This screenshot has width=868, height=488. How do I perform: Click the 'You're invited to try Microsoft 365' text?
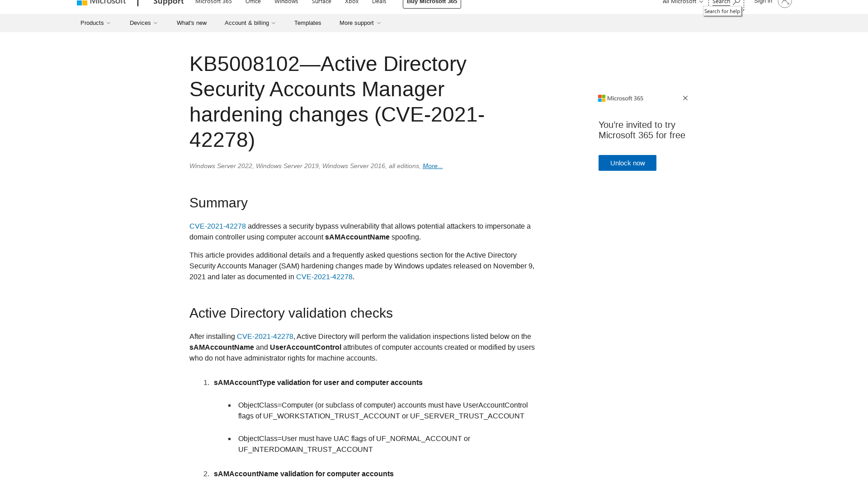[x=642, y=130]
